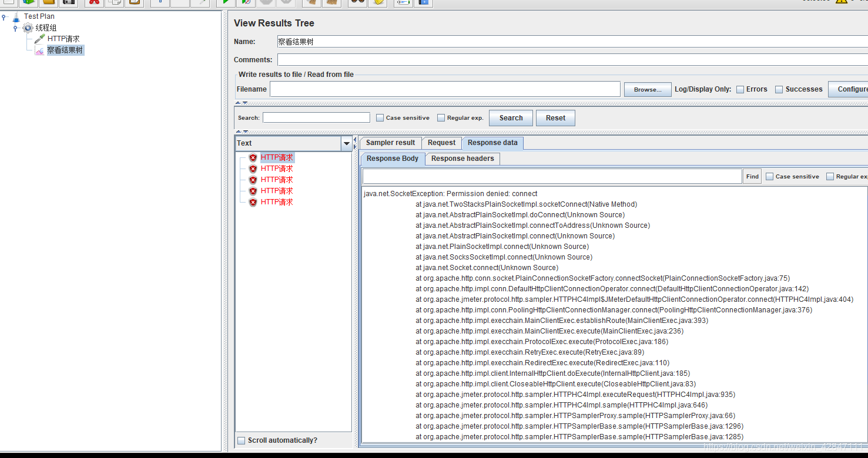This screenshot has width=868, height=458.
Task: Switch to the Sampler result tab
Action: (390, 143)
